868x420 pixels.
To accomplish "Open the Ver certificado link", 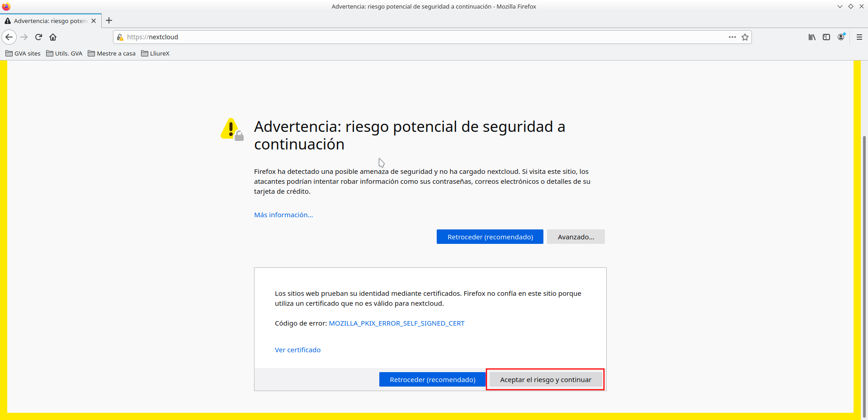I will click(x=297, y=350).
